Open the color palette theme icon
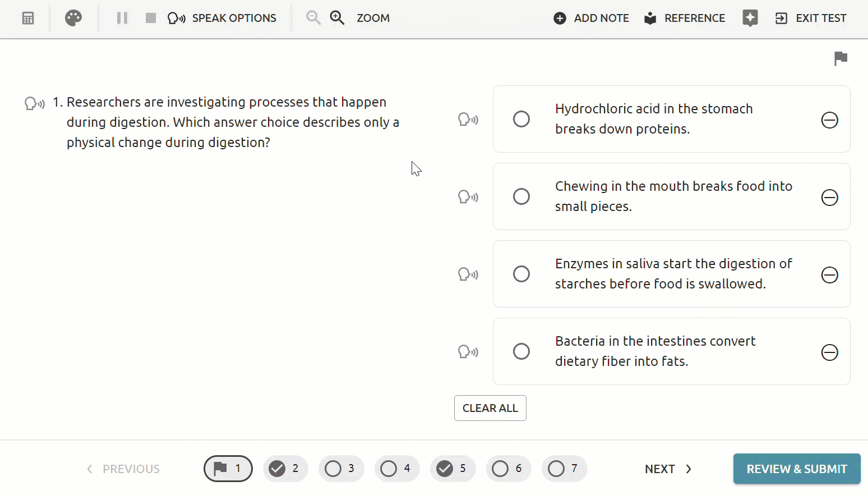The width and height of the screenshot is (868, 495). tap(73, 18)
